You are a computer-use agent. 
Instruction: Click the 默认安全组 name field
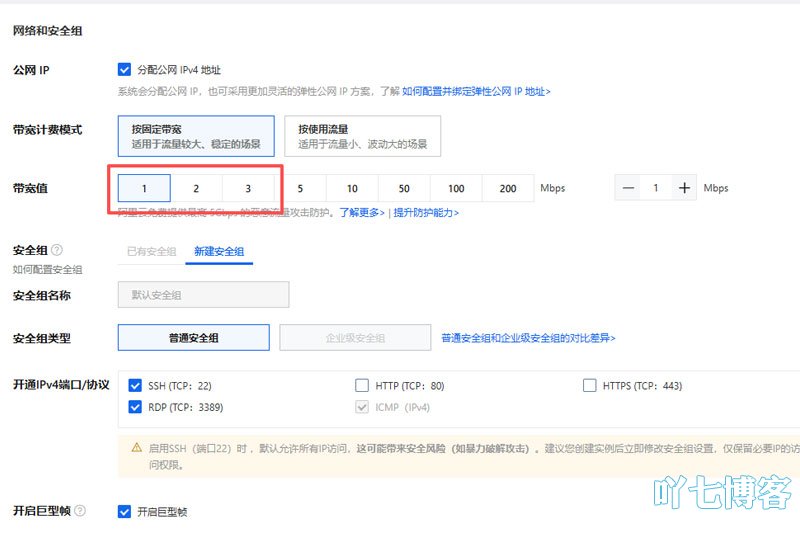tap(204, 294)
